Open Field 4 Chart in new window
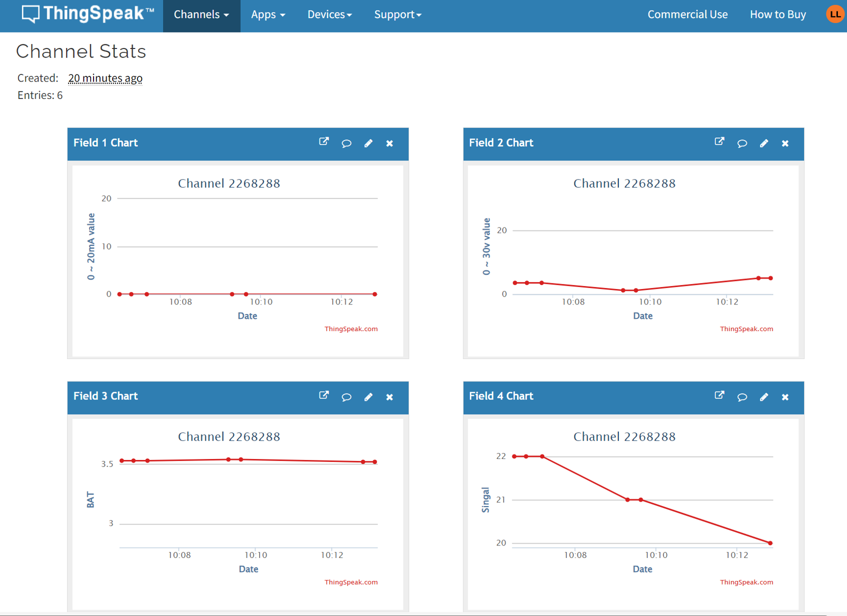 point(719,395)
